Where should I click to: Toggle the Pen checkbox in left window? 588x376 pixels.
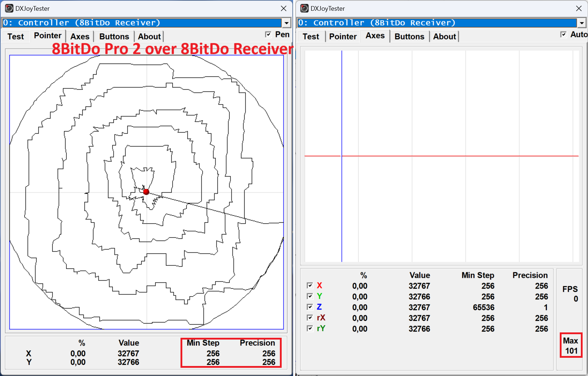(268, 34)
